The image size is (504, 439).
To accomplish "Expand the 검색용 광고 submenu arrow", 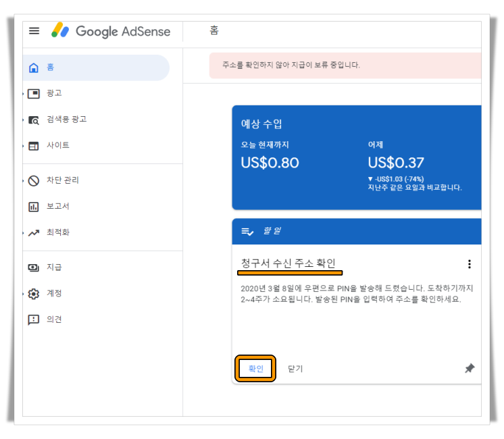I will coord(24,120).
